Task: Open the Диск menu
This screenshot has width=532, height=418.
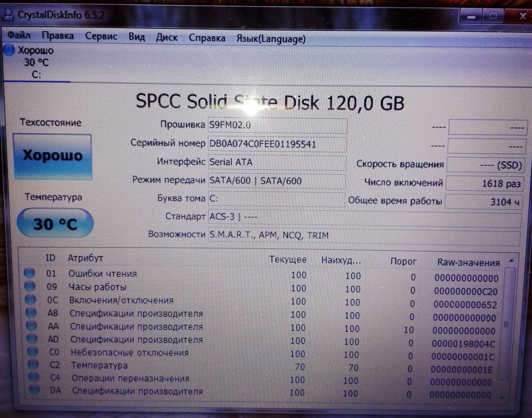Action: (x=167, y=38)
